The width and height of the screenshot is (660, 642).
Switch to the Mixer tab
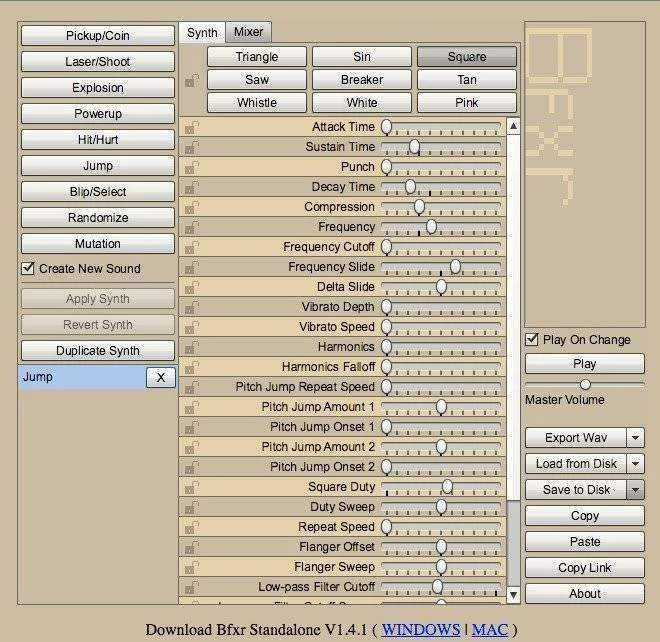[248, 32]
